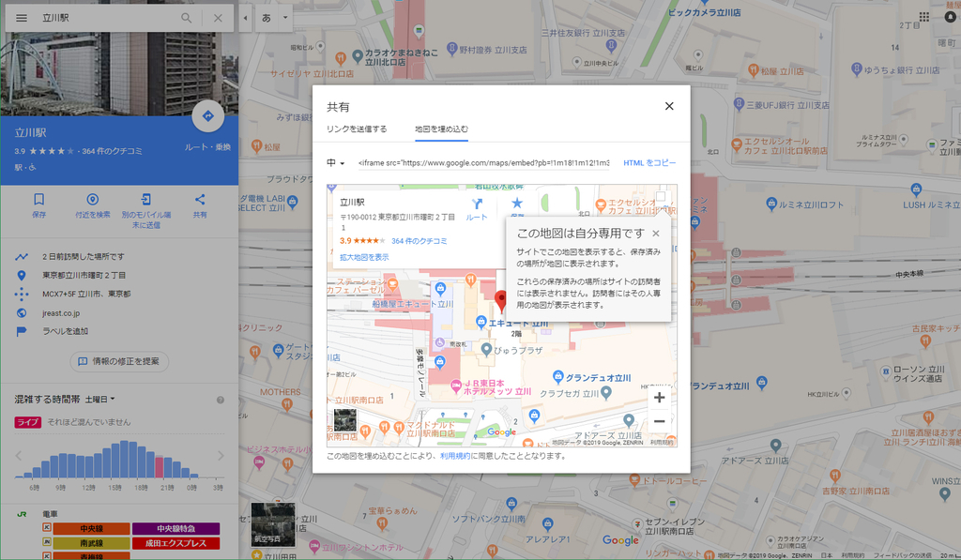Viewport: 961px width, 560px height.
Task: Select 成田エクスプレス line label
Action: click(175, 543)
